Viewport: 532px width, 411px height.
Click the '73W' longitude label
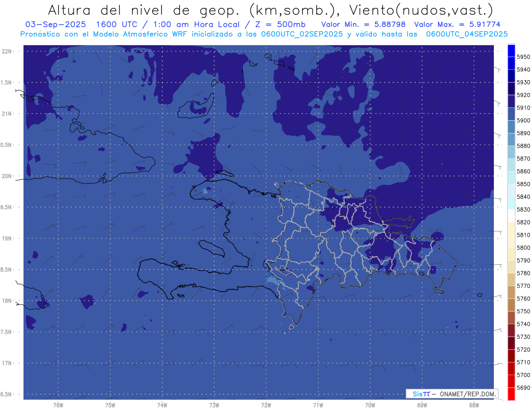pyautogui.click(x=214, y=405)
